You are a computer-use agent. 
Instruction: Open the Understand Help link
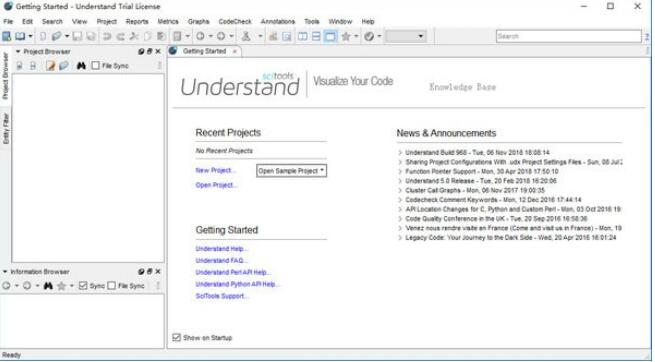[x=221, y=248]
